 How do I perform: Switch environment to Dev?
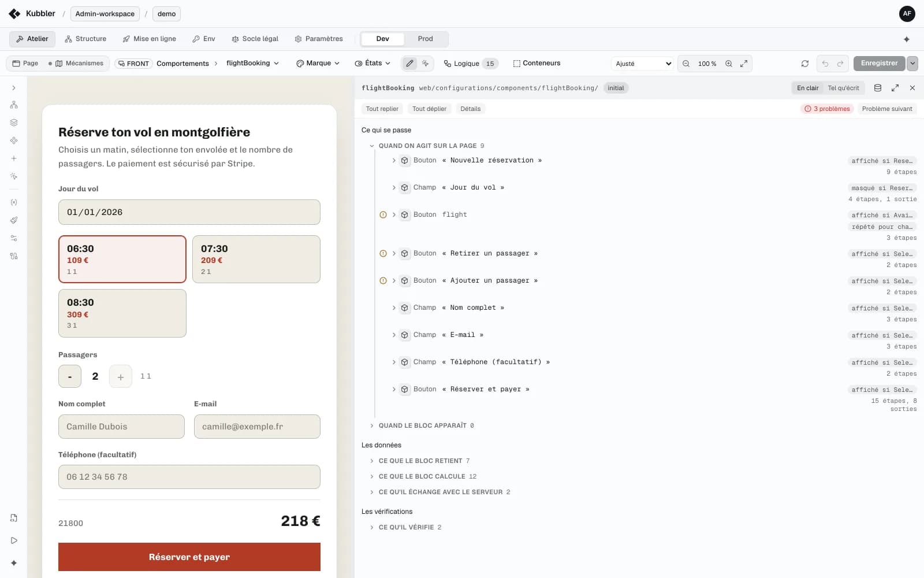click(x=382, y=39)
